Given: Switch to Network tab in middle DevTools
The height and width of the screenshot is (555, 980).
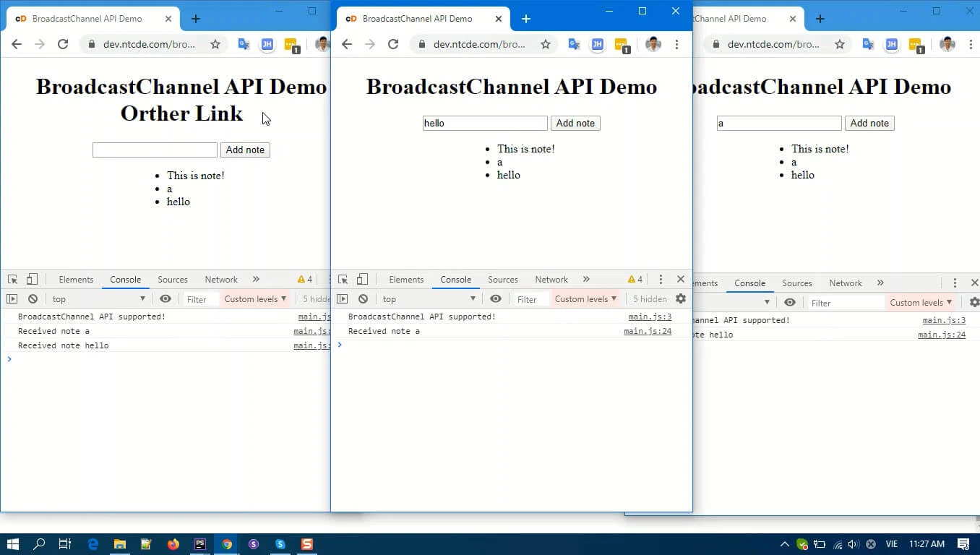Looking at the screenshot, I should pyautogui.click(x=551, y=280).
